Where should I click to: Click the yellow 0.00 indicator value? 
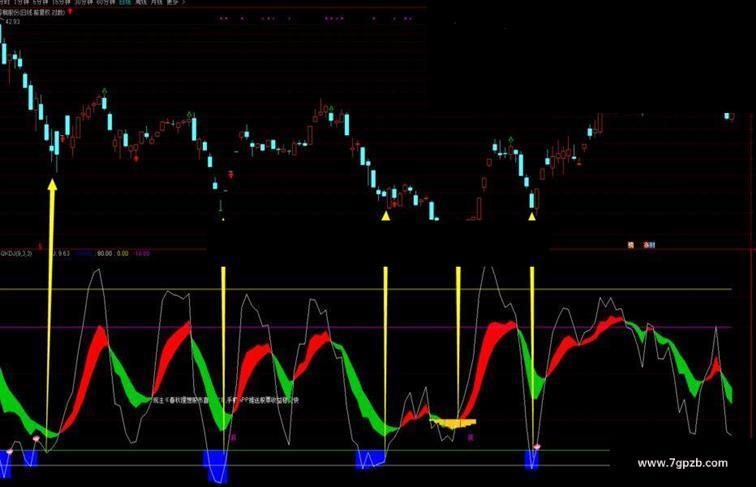coord(122,253)
